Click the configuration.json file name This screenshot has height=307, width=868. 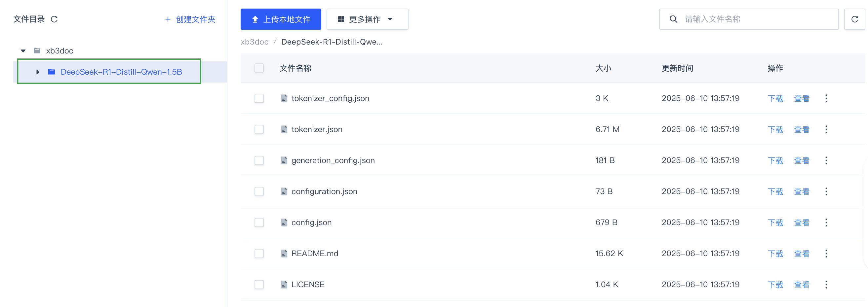point(324,191)
